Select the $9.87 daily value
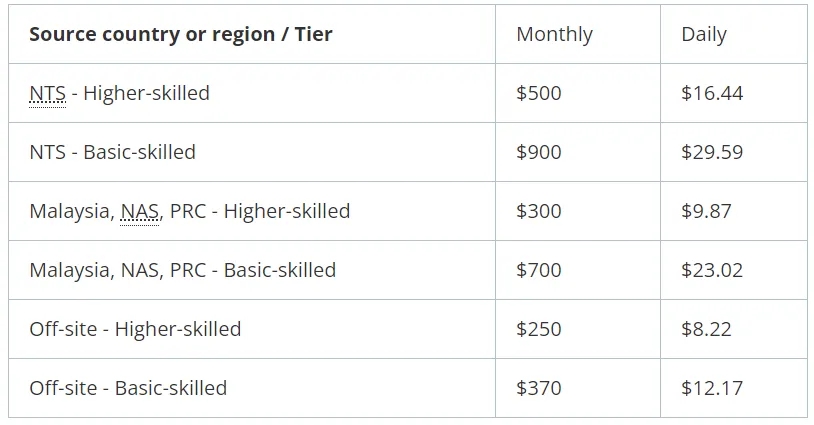This screenshot has width=814, height=425. [x=707, y=211]
